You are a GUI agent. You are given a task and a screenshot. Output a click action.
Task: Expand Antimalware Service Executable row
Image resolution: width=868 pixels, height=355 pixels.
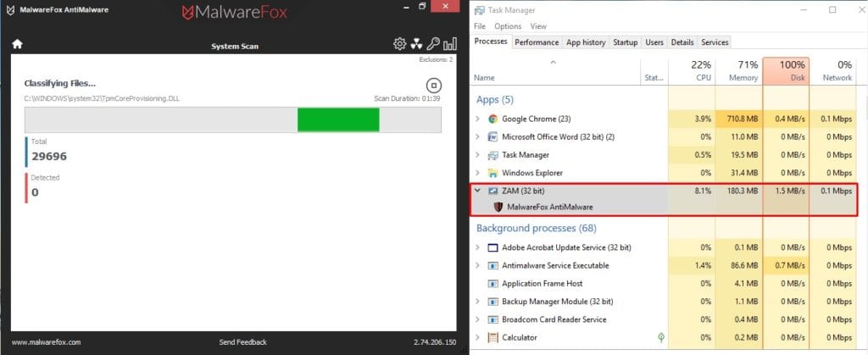[x=478, y=265]
